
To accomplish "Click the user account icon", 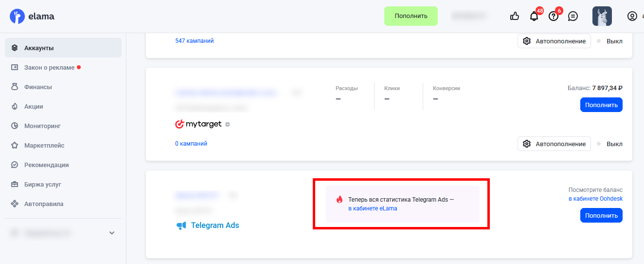I will pyautogui.click(x=632, y=16).
